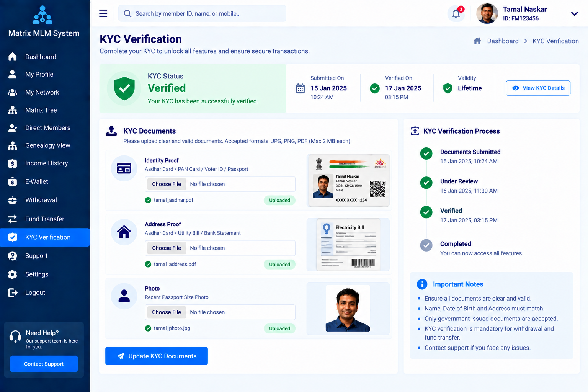588x392 pixels.
Task: Click the Address Proof house icon
Action: point(124,232)
